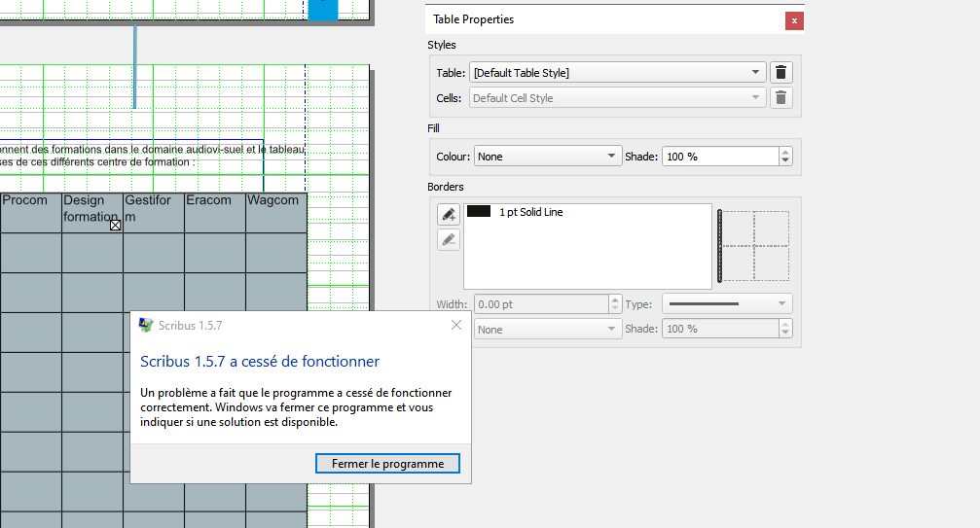Screen dimensions: 980x528
Task: Select the Procom table header cell
Action: coord(30,212)
